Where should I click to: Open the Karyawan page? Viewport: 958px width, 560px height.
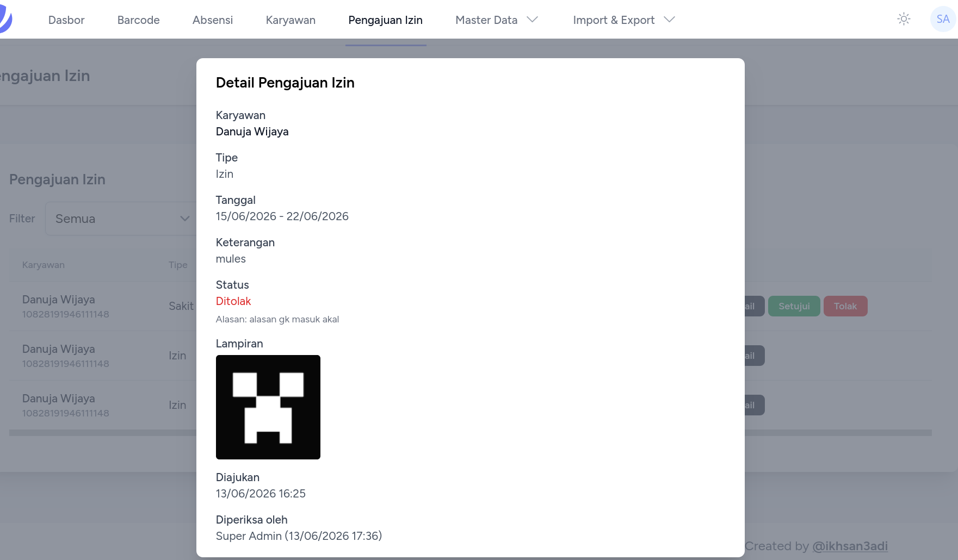(291, 20)
